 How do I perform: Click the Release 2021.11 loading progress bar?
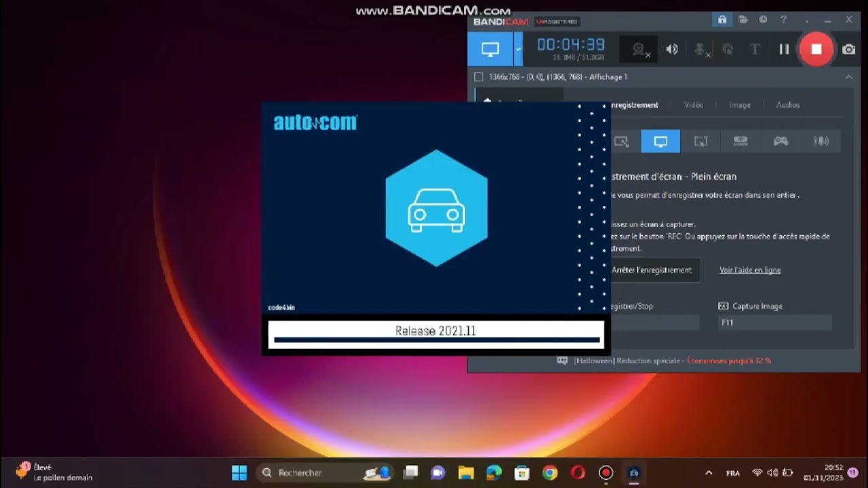436,340
